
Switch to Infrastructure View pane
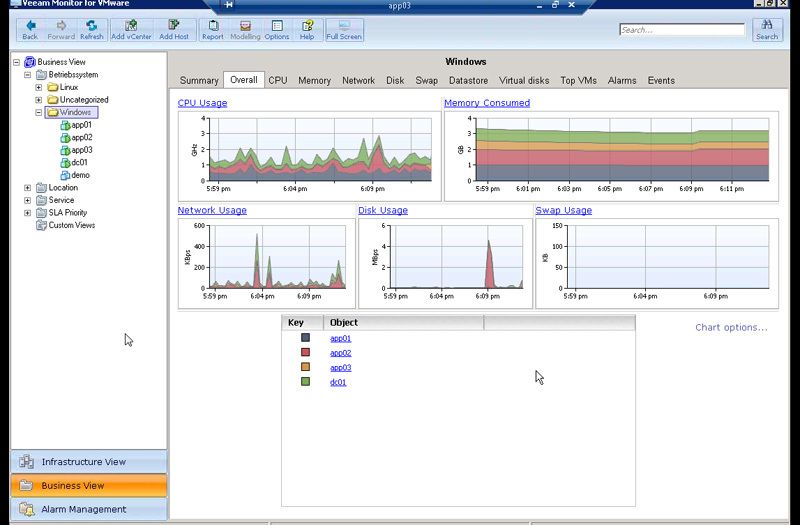[89, 462]
